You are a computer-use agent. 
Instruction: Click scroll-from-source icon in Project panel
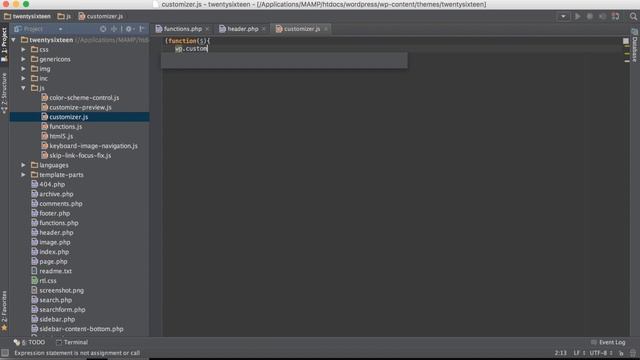point(103,29)
